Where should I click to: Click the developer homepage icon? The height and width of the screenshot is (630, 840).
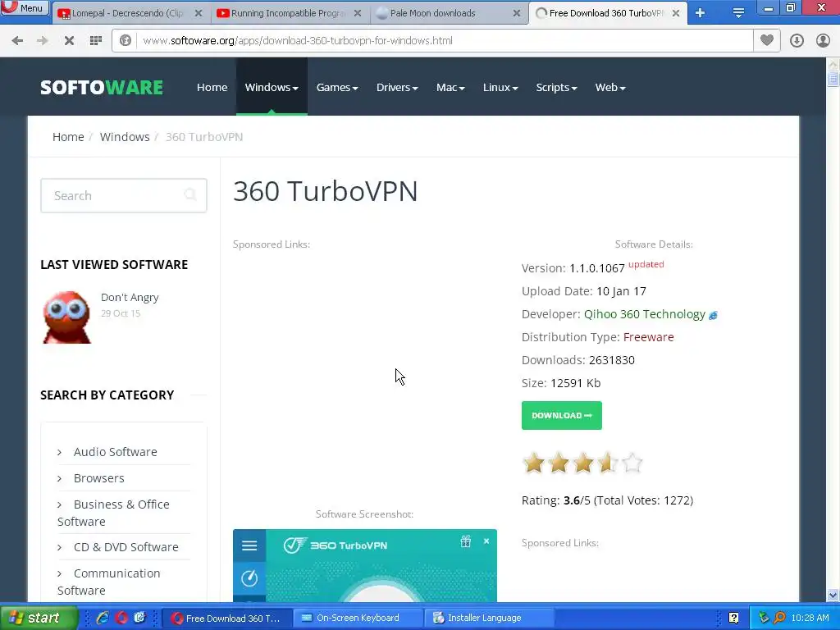point(713,316)
